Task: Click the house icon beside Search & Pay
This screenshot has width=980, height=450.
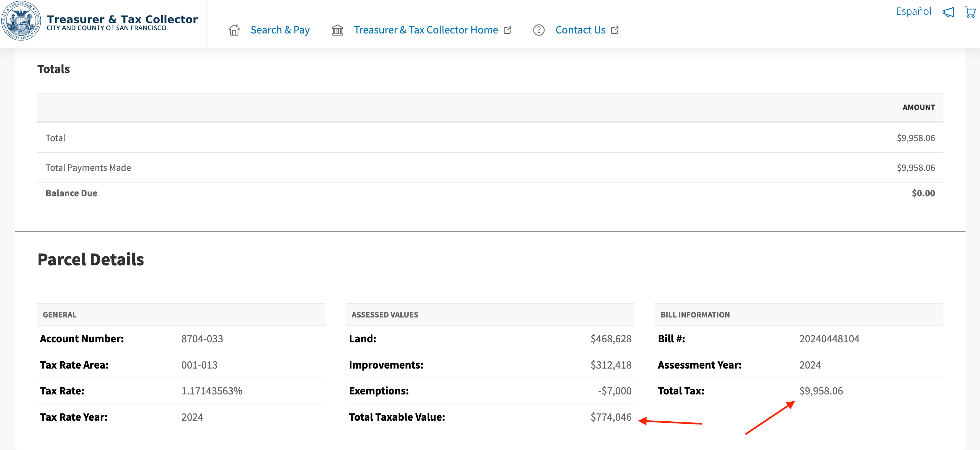Action: click(x=234, y=30)
